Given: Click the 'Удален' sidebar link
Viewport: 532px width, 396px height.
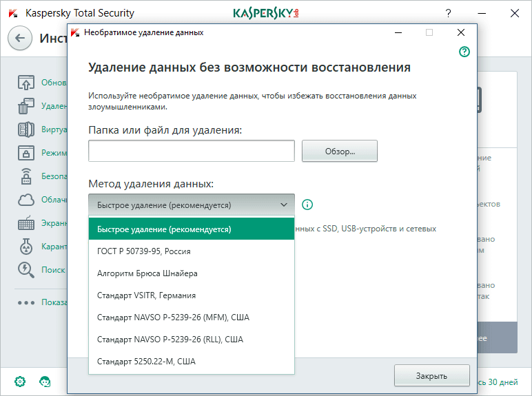Looking at the screenshot, I should (54, 106).
